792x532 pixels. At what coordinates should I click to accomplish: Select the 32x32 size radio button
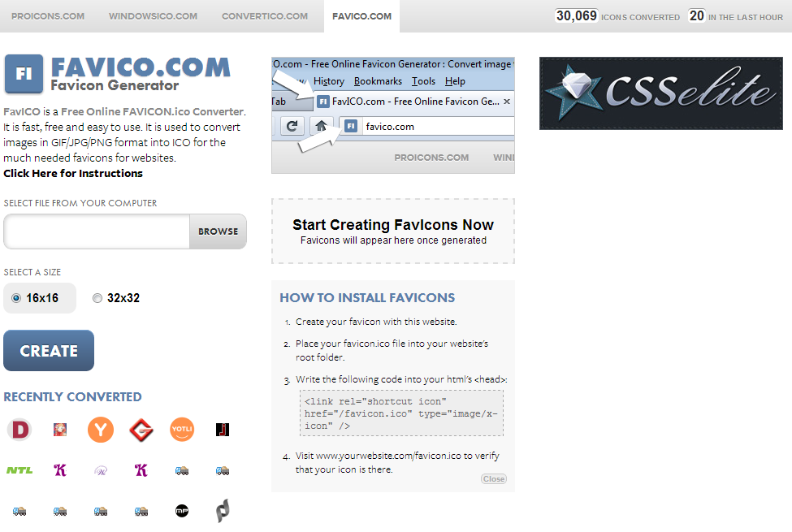coord(97,298)
